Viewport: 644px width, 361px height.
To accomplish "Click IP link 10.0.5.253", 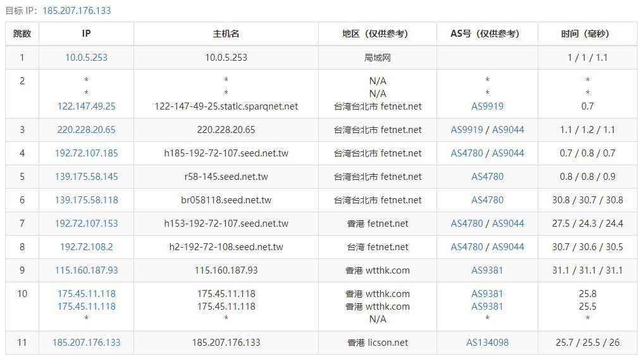I will pyautogui.click(x=86, y=58).
